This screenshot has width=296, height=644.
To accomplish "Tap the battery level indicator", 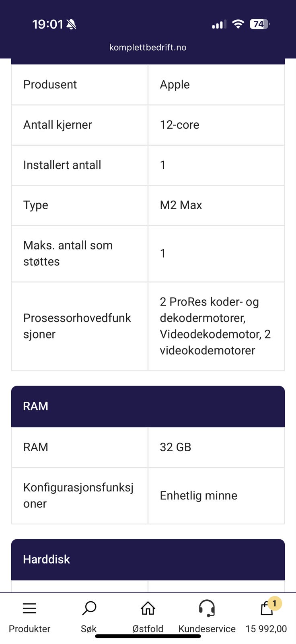I will pyautogui.click(x=259, y=24).
